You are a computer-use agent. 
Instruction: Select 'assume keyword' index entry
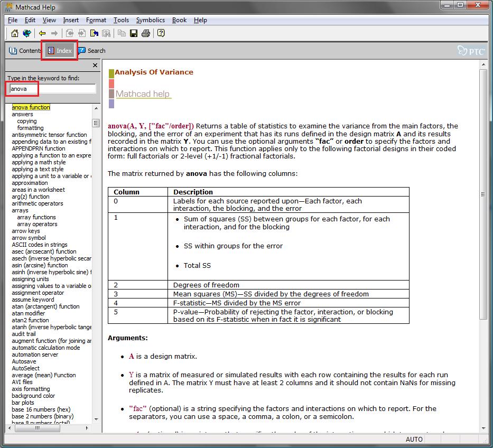click(33, 300)
